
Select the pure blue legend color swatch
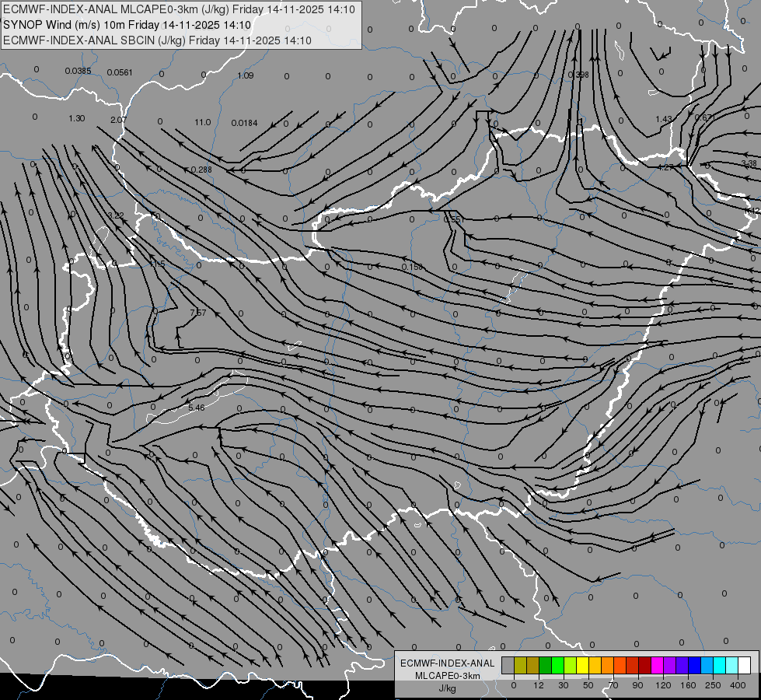(x=694, y=665)
